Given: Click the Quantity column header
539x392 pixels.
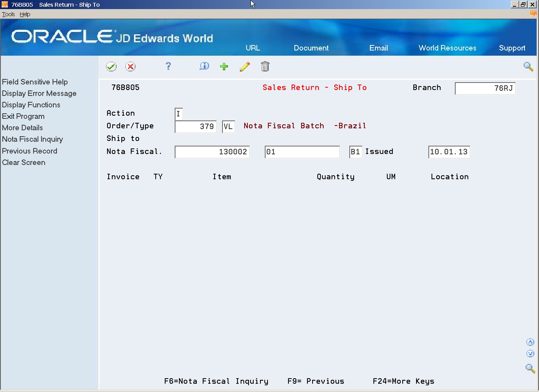Looking at the screenshot, I should point(335,177).
